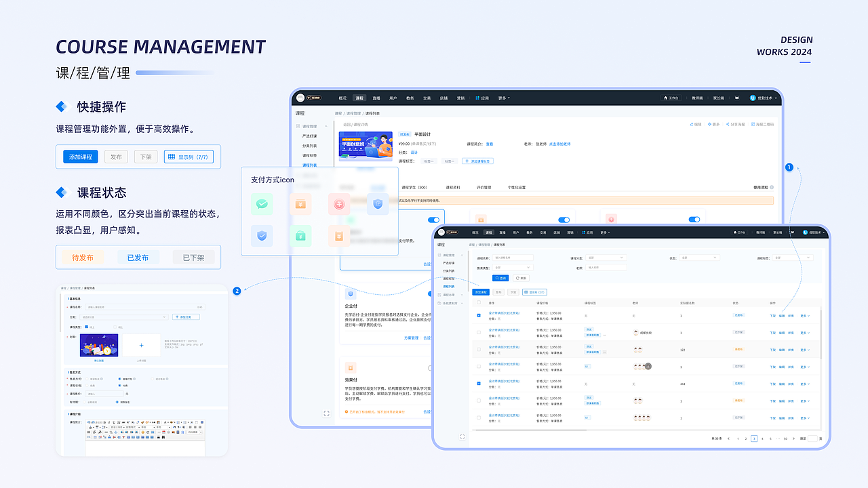Check the row with 122 registrations

click(479, 350)
